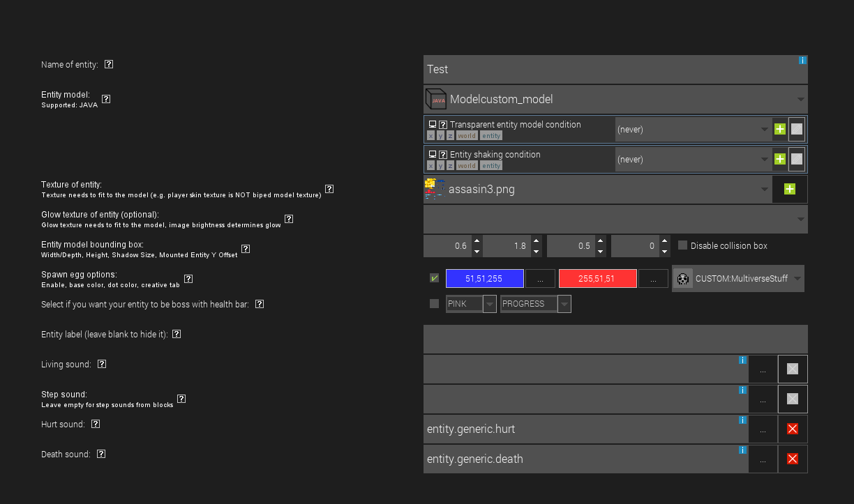Click the help icon beside 'Name of entity'
854x504 pixels.
pos(109,63)
